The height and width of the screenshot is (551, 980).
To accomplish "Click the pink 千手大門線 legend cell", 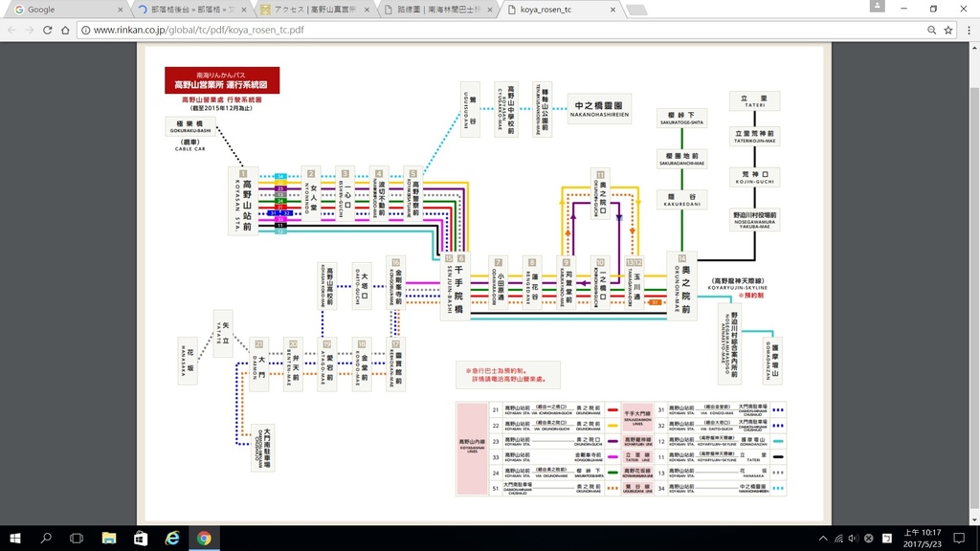I will 637,418.
